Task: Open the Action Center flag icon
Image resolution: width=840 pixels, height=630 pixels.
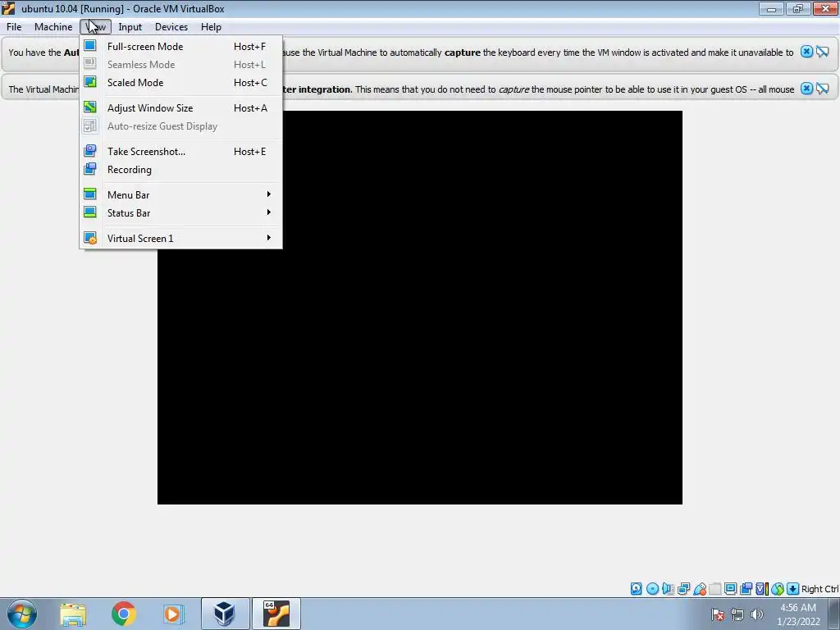Action: [x=718, y=614]
